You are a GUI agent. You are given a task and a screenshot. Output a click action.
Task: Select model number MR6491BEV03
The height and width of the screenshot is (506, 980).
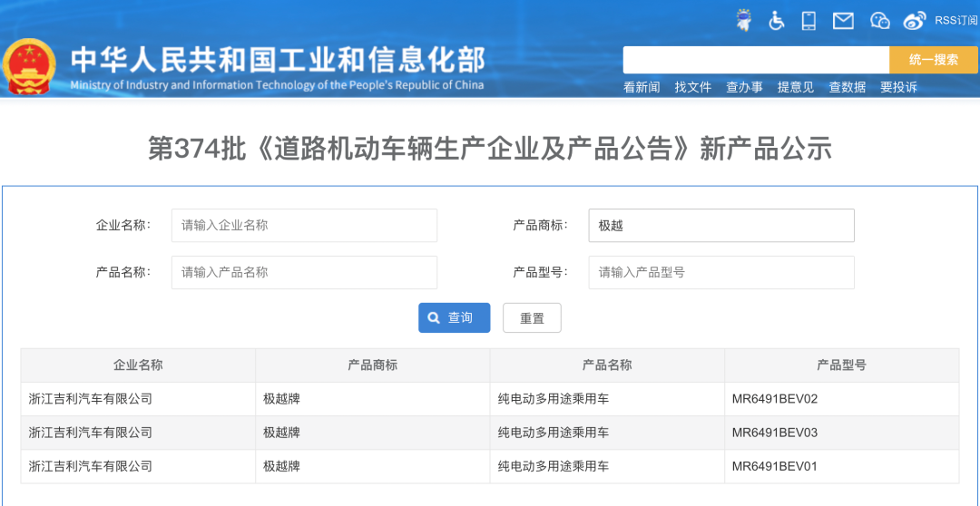[x=774, y=433]
